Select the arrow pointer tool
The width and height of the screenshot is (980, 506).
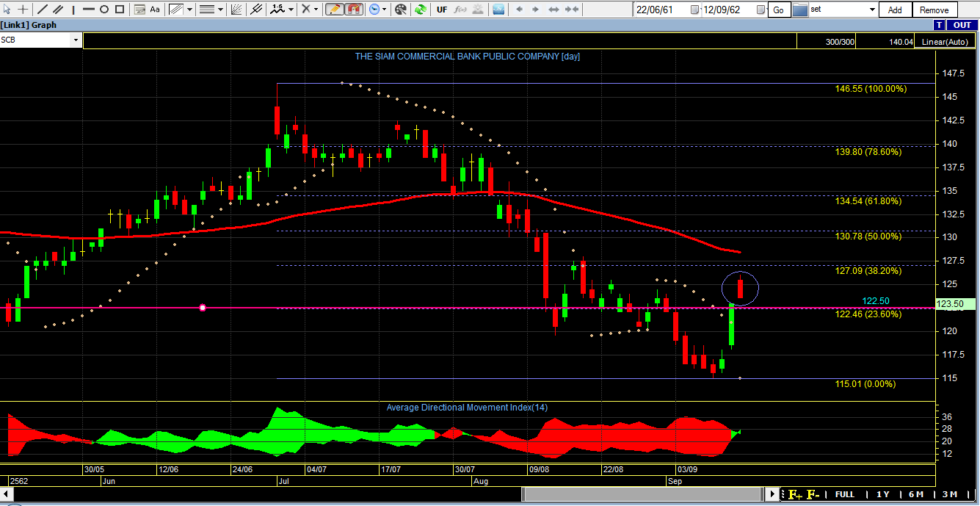click(7, 10)
